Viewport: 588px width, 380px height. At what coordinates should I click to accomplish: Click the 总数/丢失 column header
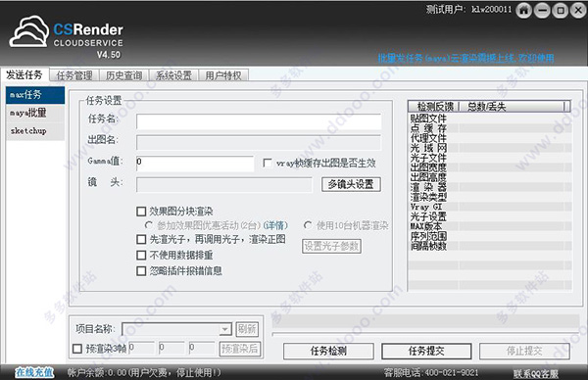(x=513, y=107)
